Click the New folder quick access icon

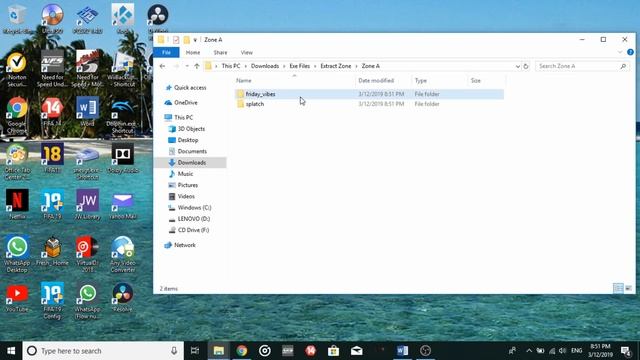[x=187, y=40]
